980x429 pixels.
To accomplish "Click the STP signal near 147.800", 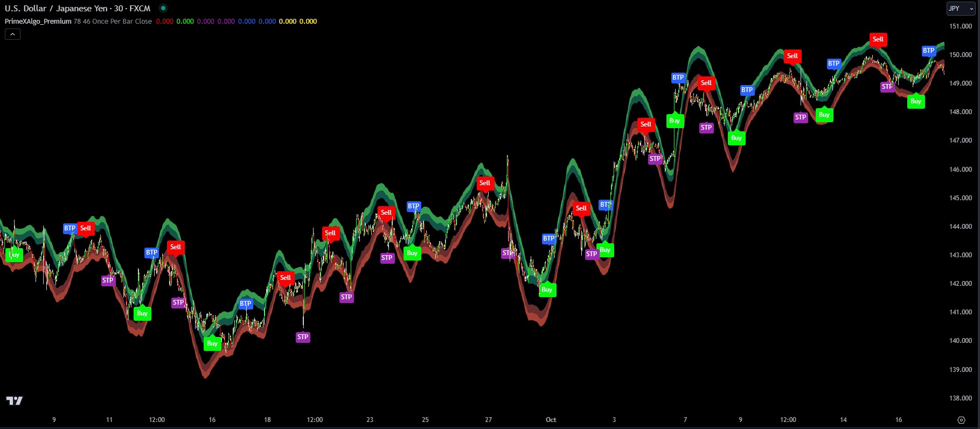I will click(x=801, y=117).
